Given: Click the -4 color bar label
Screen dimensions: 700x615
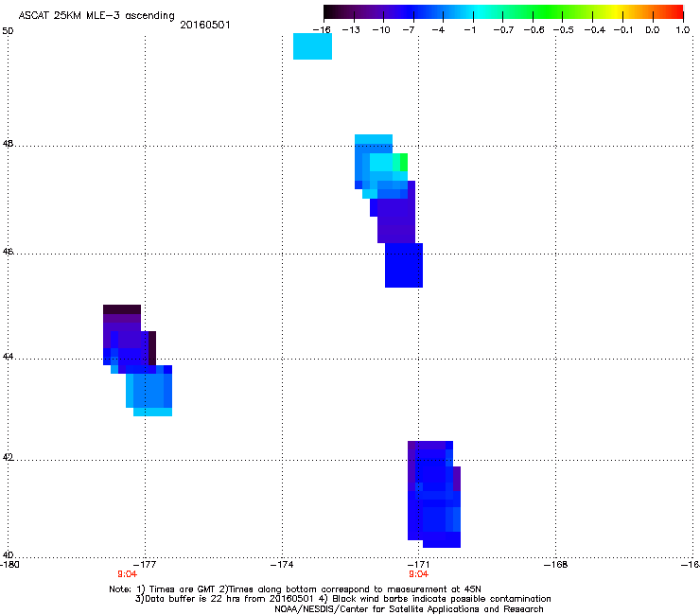Looking at the screenshot, I should click(x=438, y=30).
